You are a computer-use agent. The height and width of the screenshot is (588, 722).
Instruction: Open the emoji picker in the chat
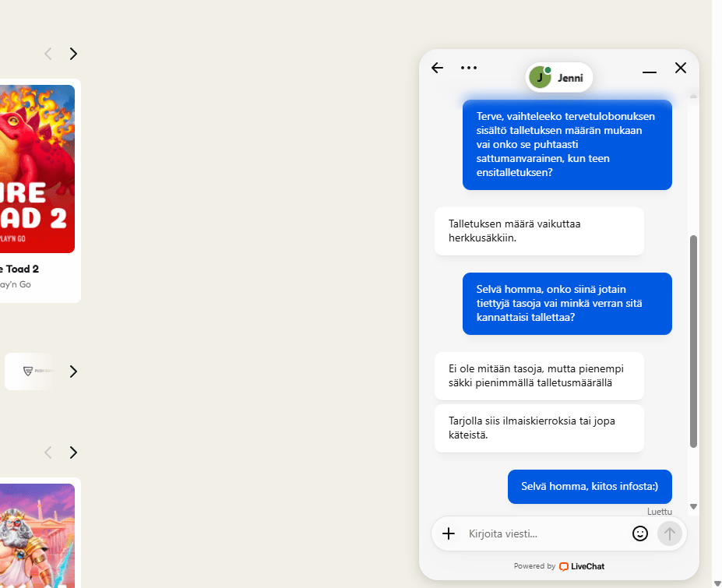point(639,533)
